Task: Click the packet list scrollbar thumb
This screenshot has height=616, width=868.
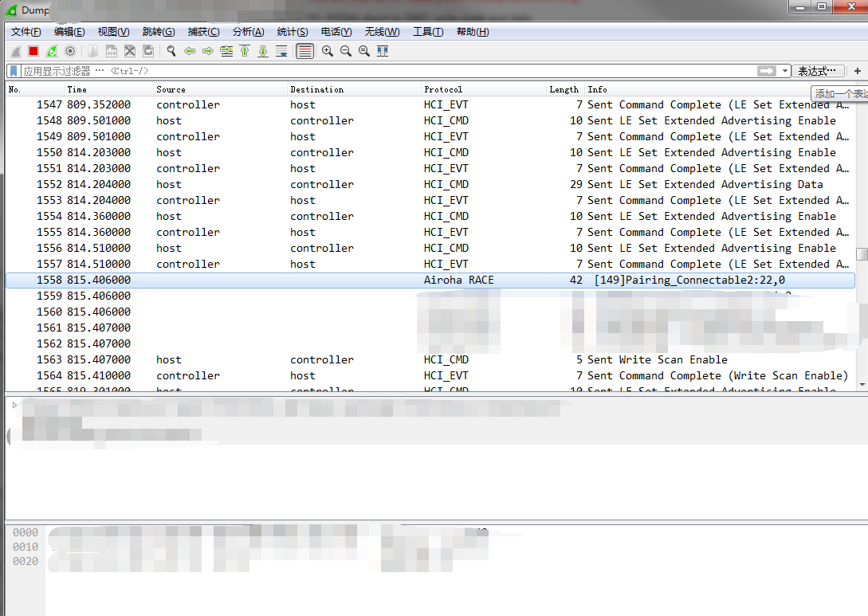Action: (x=862, y=254)
